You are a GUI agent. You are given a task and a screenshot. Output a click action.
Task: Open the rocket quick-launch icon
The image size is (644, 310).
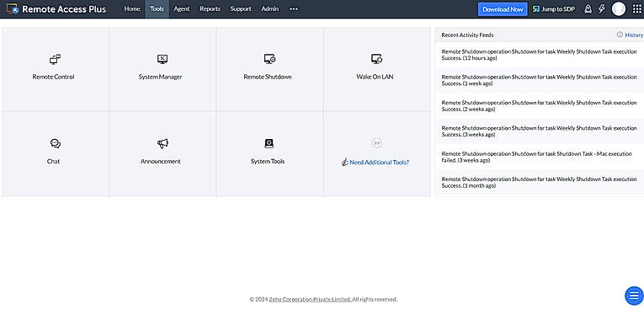pyautogui.click(x=588, y=9)
